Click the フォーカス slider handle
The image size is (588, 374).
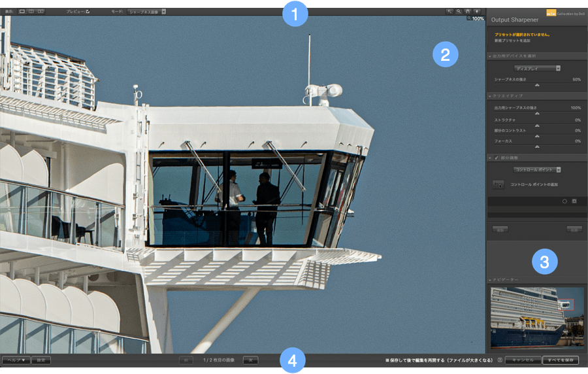click(537, 146)
